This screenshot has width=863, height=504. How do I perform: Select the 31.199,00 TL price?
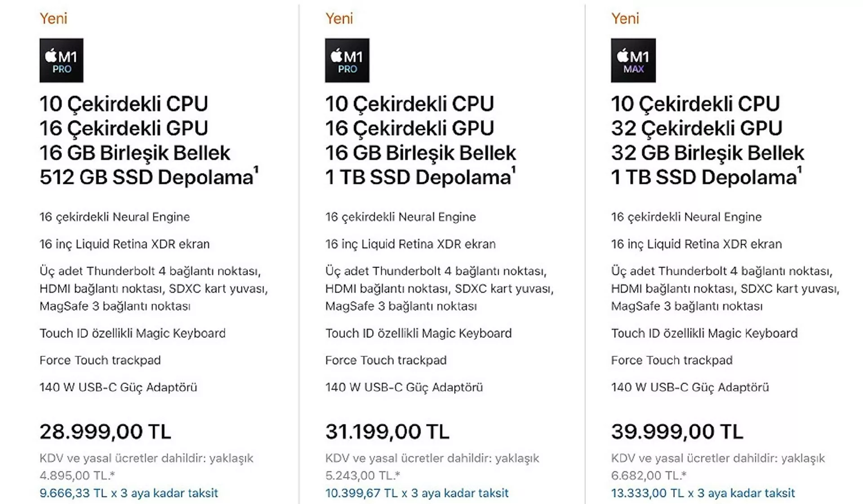[x=387, y=431]
